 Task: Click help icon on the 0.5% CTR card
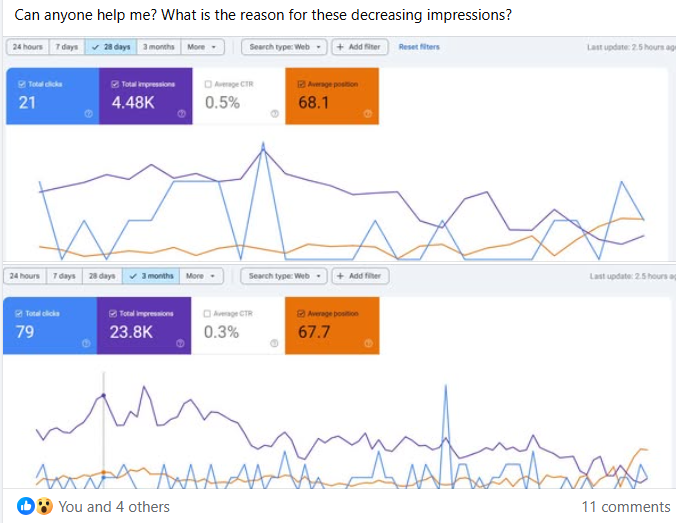tap(274, 114)
